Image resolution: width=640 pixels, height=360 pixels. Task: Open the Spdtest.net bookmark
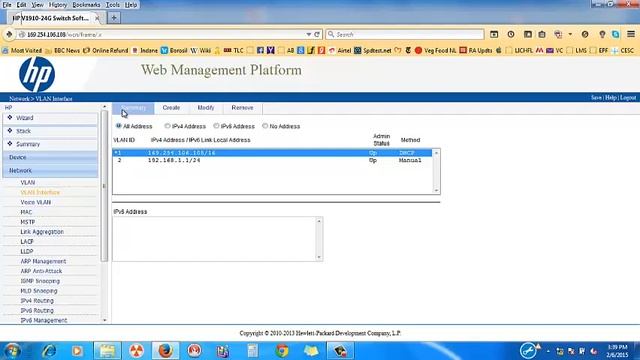tap(372, 51)
